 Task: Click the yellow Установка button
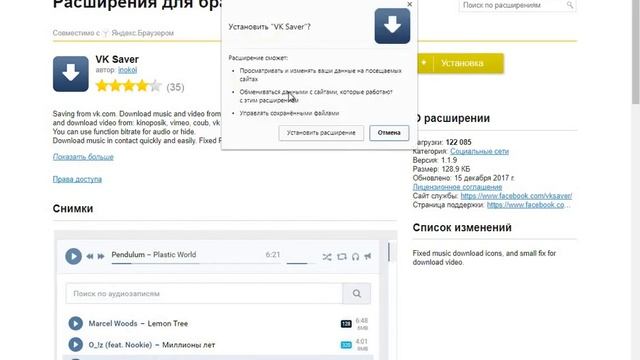[x=460, y=63]
